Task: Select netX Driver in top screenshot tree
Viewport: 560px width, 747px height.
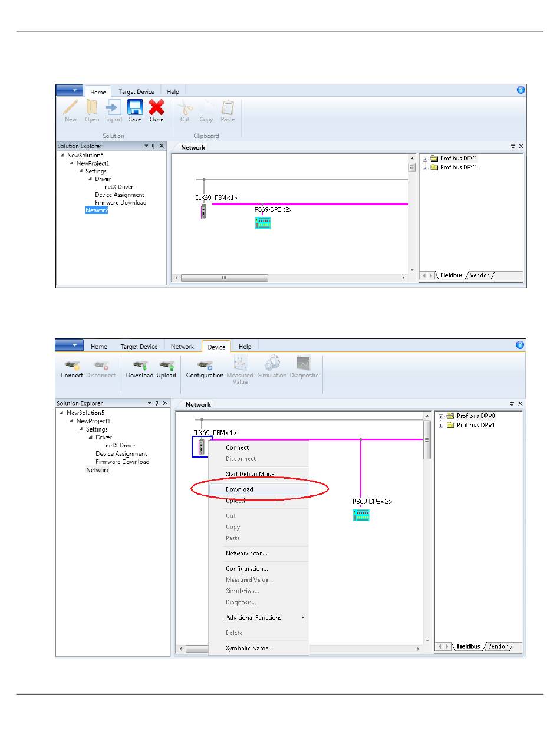Action: 119,187
